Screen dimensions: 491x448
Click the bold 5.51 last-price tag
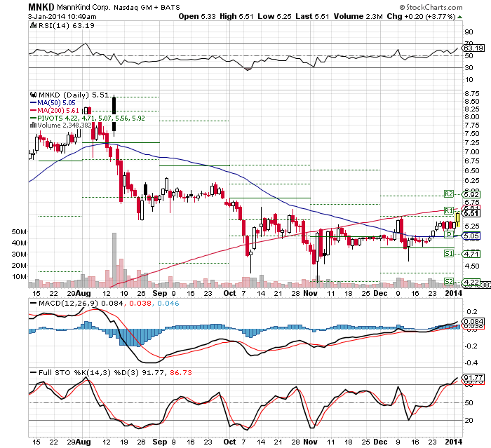coord(471,214)
